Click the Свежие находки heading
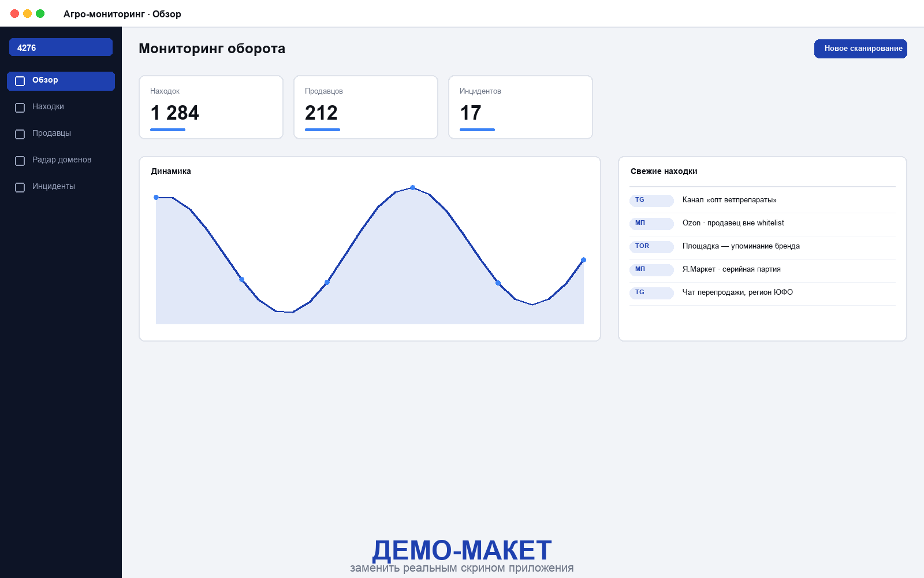The image size is (924, 578). click(x=664, y=171)
